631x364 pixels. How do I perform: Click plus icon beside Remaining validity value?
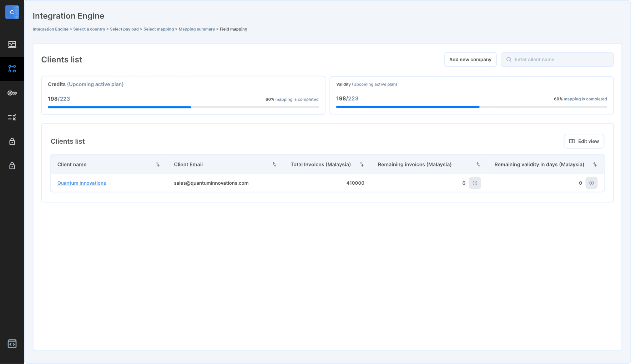pos(591,183)
